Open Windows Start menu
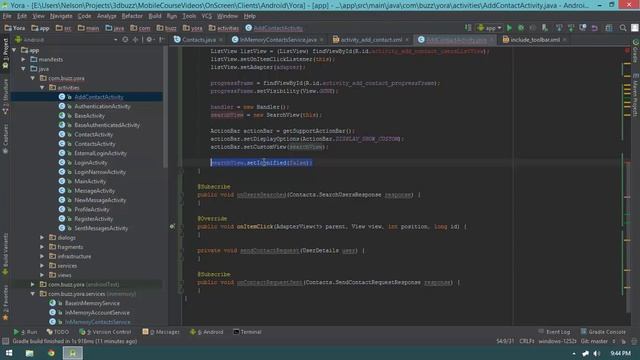640x360 pixels. pos(9,353)
